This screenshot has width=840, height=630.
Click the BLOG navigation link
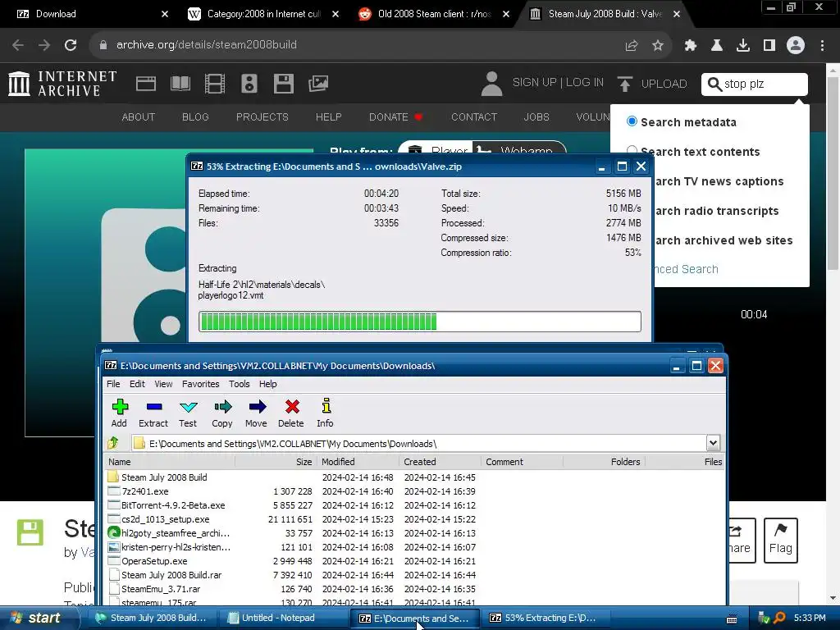(x=195, y=116)
